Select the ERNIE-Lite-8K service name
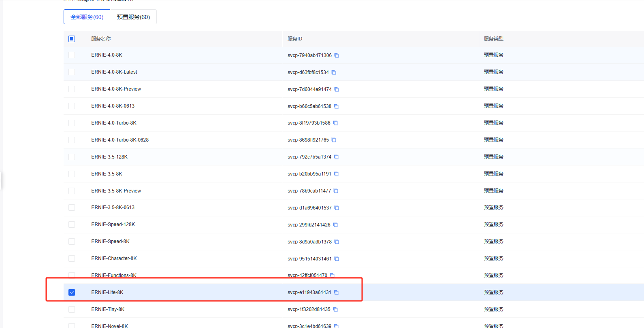644x328 pixels. click(107, 292)
